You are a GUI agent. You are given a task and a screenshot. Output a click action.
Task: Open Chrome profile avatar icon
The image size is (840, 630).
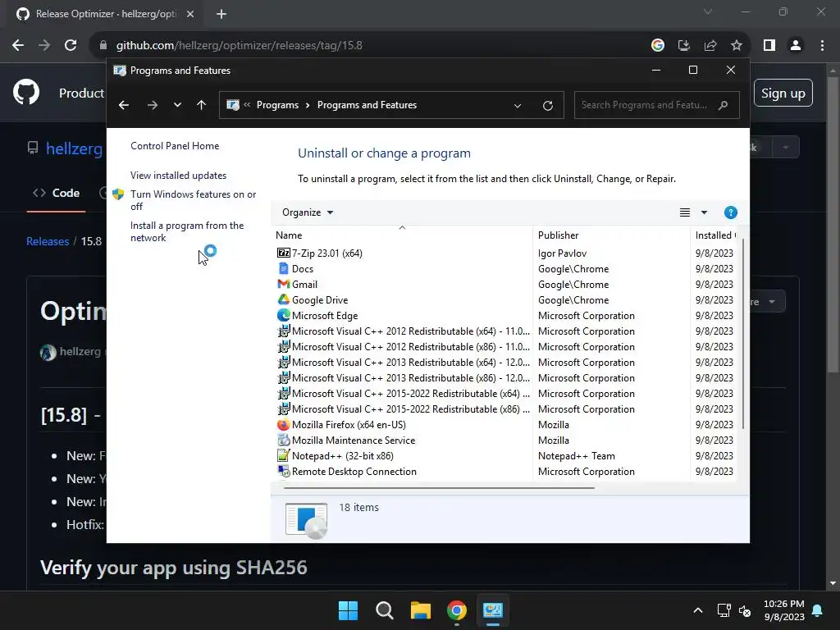click(x=796, y=46)
